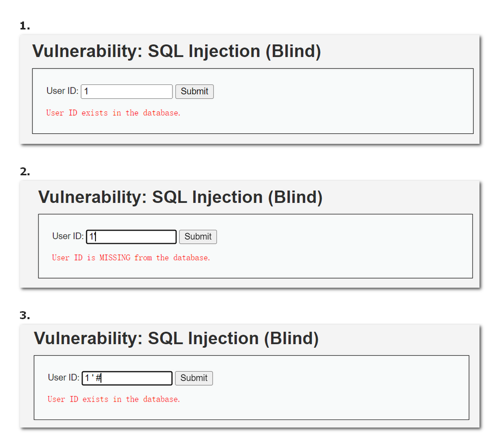Focus the User ID field containing 1'

click(x=131, y=237)
